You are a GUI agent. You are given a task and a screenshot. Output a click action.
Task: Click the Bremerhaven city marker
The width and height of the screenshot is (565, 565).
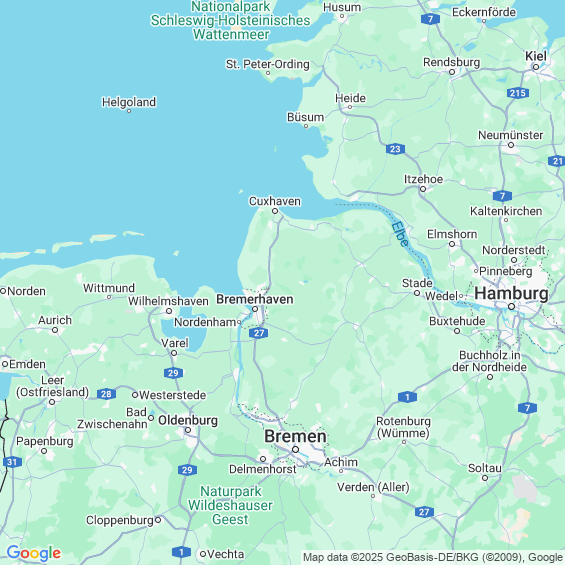[x=255, y=309]
